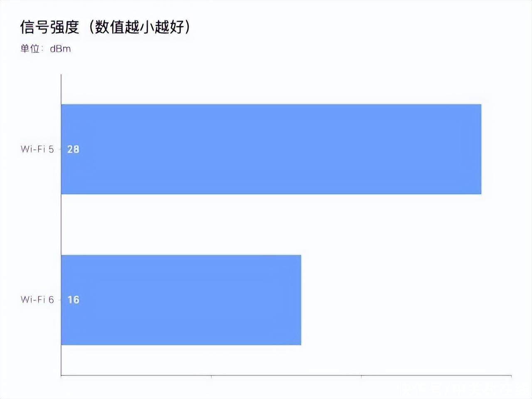Click the value label 28
This screenshot has width=532, height=399.
[73, 149]
